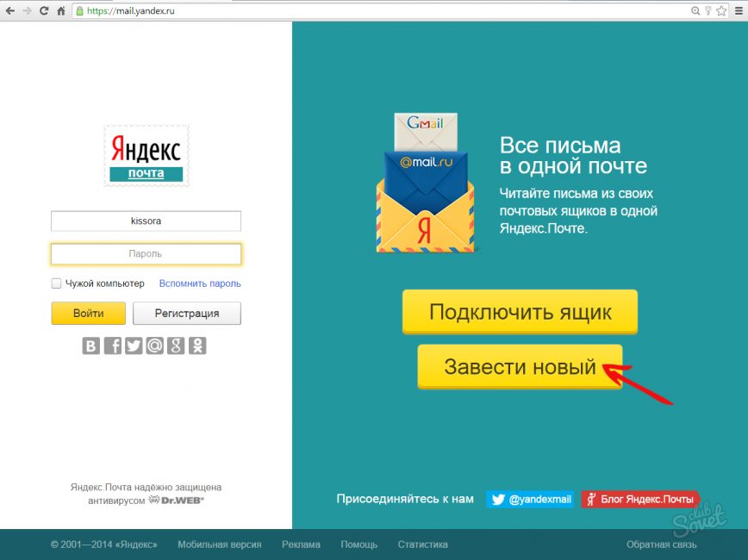The width and height of the screenshot is (748, 560).
Task: Click the «Яндекс» copyright link in footer
Action: (136, 544)
